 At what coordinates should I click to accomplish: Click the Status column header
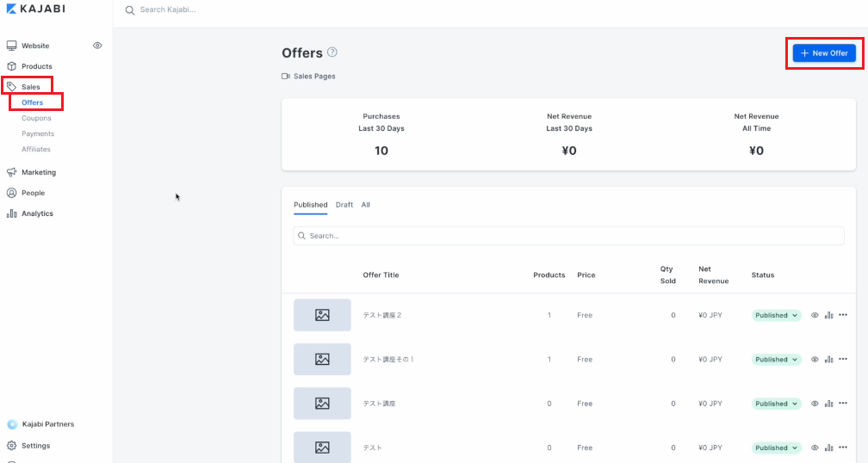[x=763, y=275]
